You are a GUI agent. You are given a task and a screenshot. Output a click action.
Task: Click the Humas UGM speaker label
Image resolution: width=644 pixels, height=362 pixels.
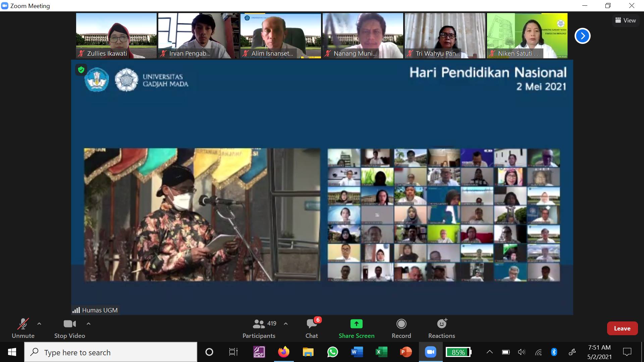click(95, 310)
